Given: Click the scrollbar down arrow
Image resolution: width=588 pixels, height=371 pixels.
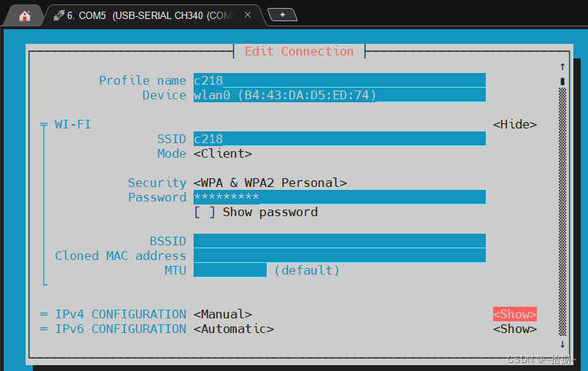Looking at the screenshot, I should pyautogui.click(x=562, y=344).
